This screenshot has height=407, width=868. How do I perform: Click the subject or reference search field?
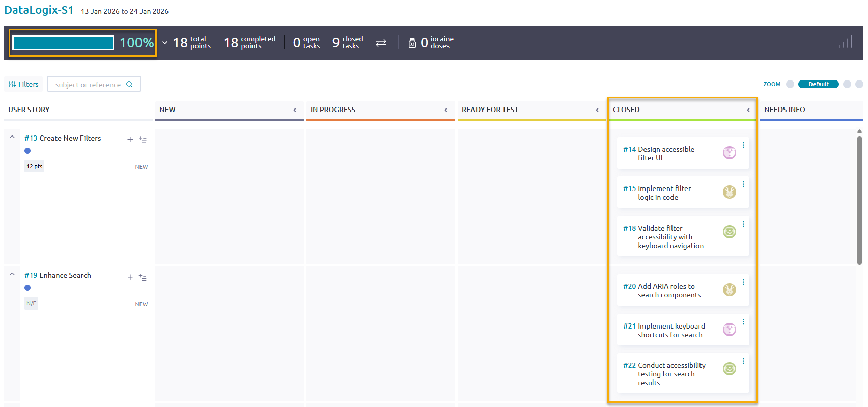point(88,85)
